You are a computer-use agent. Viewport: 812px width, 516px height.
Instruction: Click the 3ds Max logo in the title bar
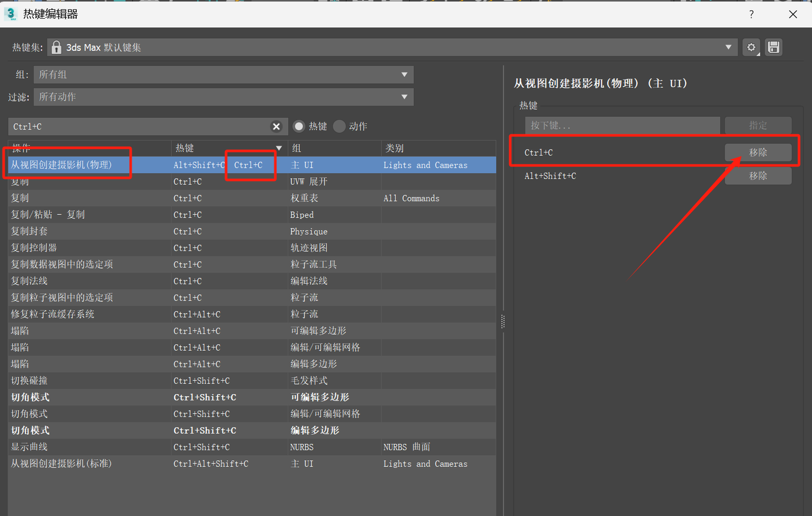click(x=10, y=14)
